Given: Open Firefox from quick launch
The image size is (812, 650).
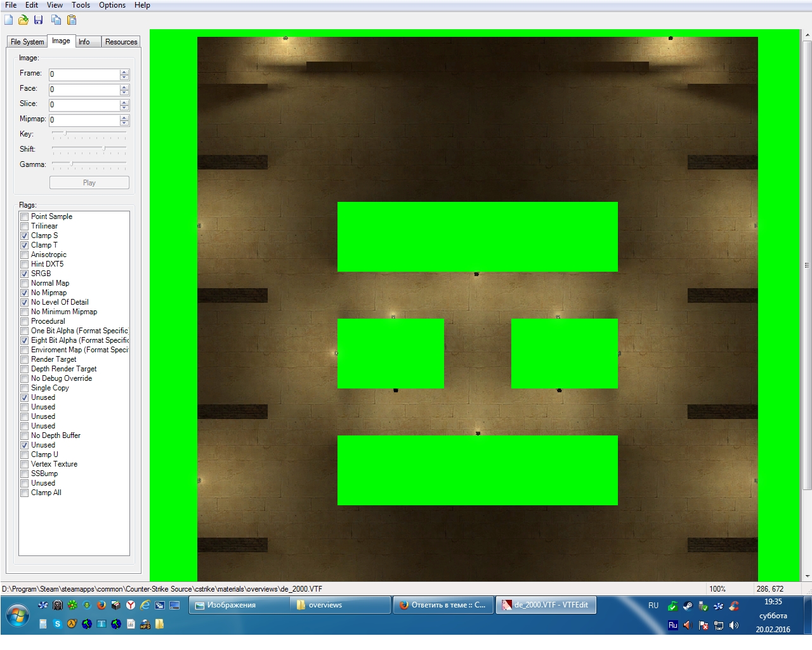Looking at the screenshot, I should point(101,605).
